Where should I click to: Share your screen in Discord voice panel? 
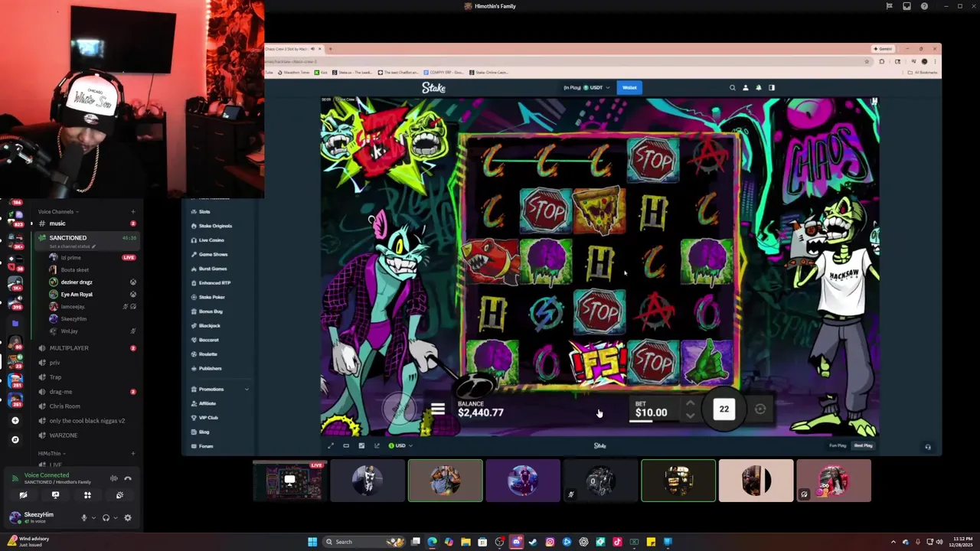[x=55, y=495]
